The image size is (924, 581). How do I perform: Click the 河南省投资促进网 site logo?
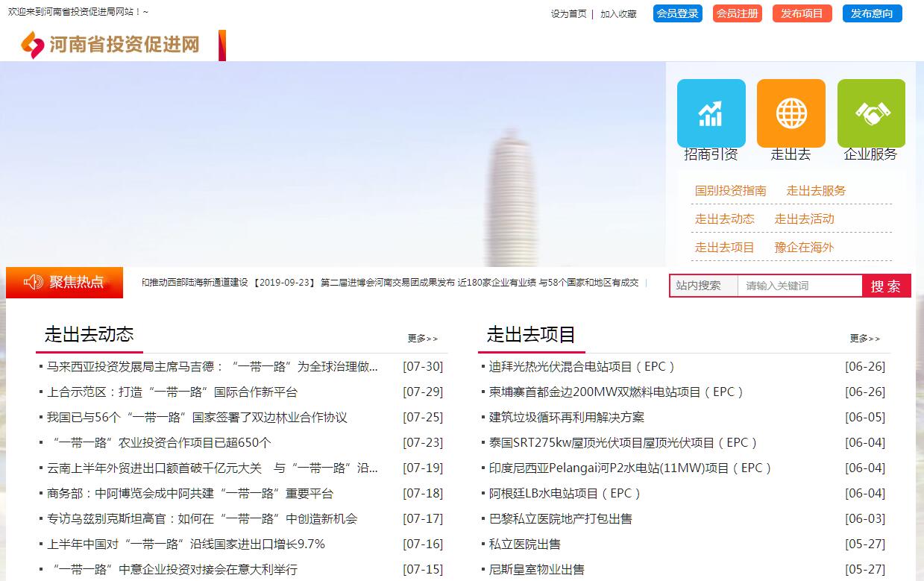click(x=112, y=45)
